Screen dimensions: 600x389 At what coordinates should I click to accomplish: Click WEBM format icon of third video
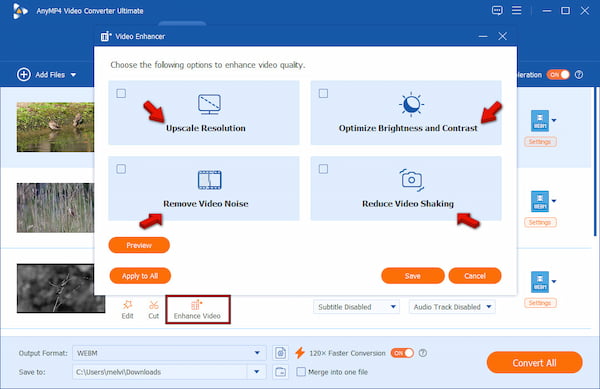540,282
